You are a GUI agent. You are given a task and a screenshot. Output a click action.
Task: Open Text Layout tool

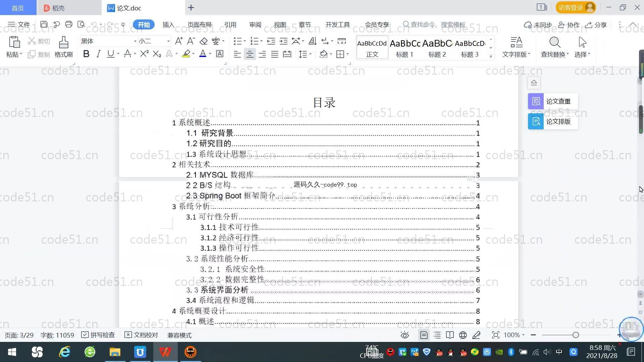tap(516, 47)
